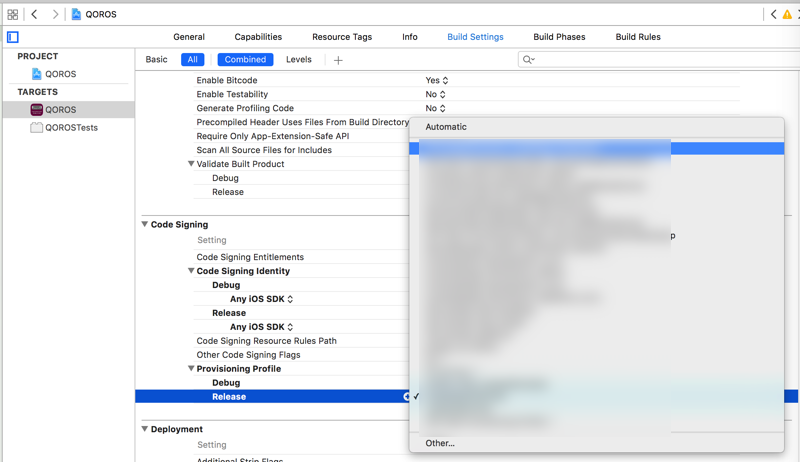Show All build settings
Screen dimensions: 800x462
click(192, 60)
